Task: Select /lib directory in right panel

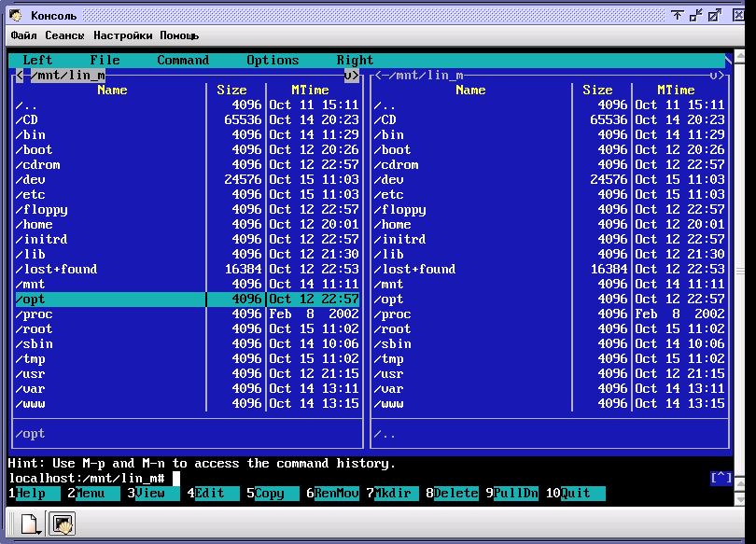Action: [x=550, y=255]
